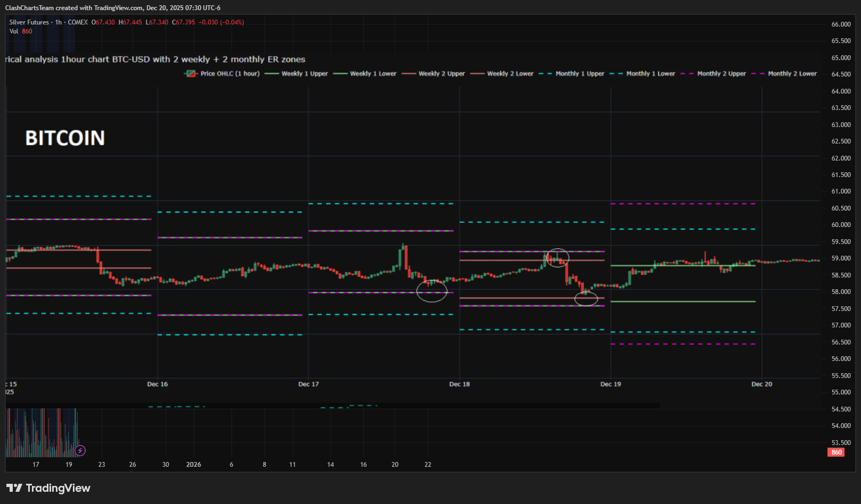Click the 62.000 price axis label
The image size is (861, 504).
841,158
